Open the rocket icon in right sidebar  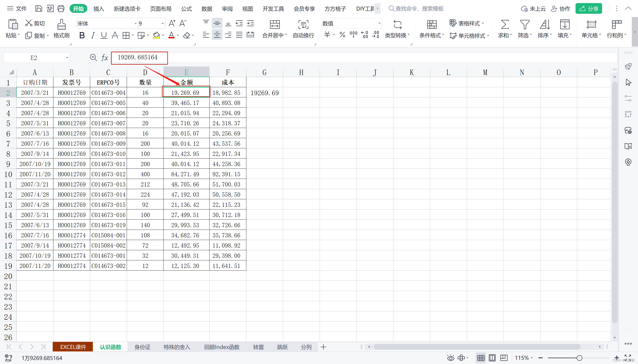628,66
